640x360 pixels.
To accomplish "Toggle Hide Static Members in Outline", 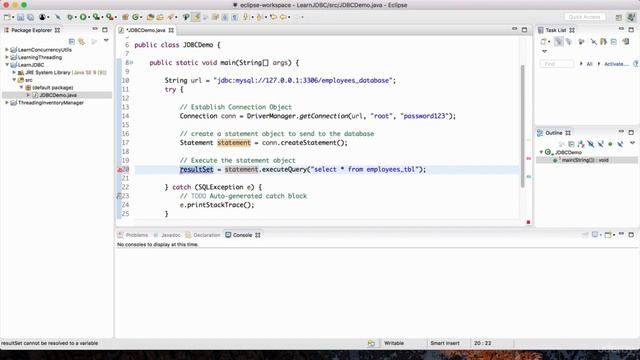I will 600,144.
